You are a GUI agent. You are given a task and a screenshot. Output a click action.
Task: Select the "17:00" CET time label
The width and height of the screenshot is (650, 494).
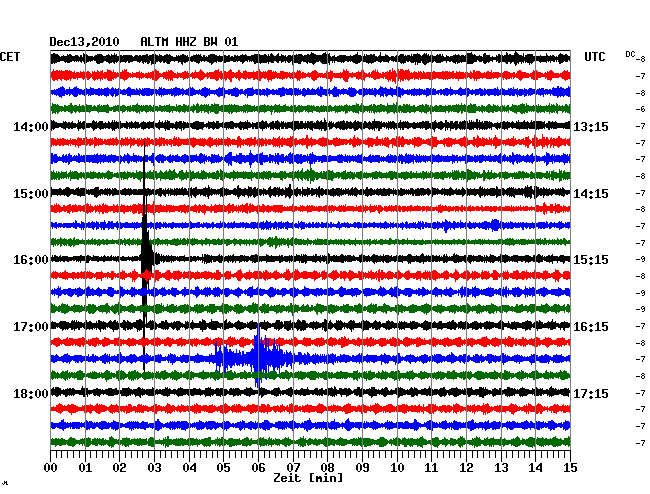pos(31,327)
